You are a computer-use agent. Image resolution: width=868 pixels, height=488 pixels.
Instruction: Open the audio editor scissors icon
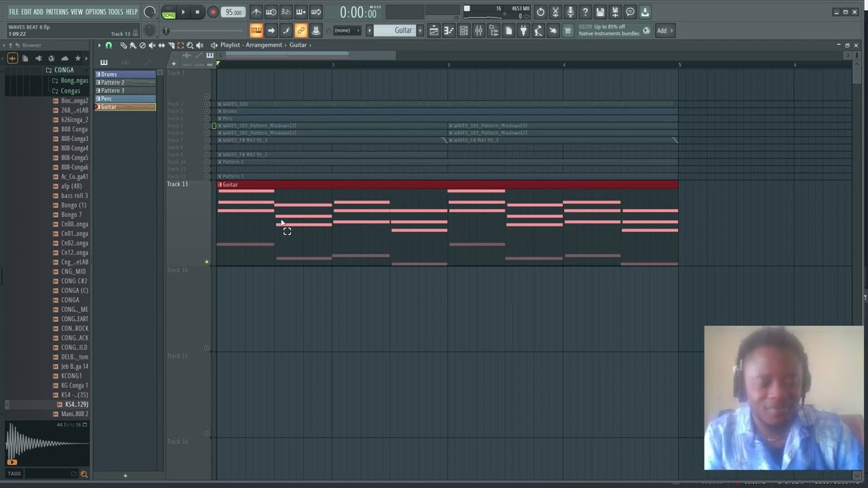pyautogui.click(x=555, y=12)
